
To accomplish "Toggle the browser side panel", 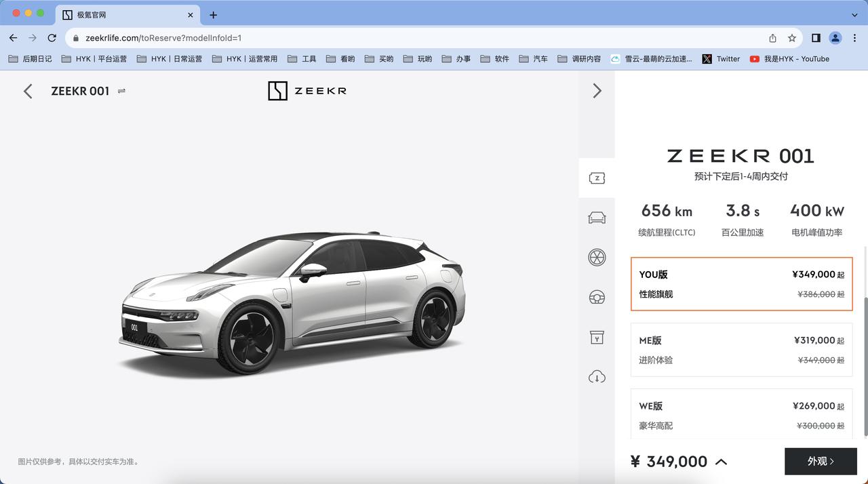I will coord(816,38).
